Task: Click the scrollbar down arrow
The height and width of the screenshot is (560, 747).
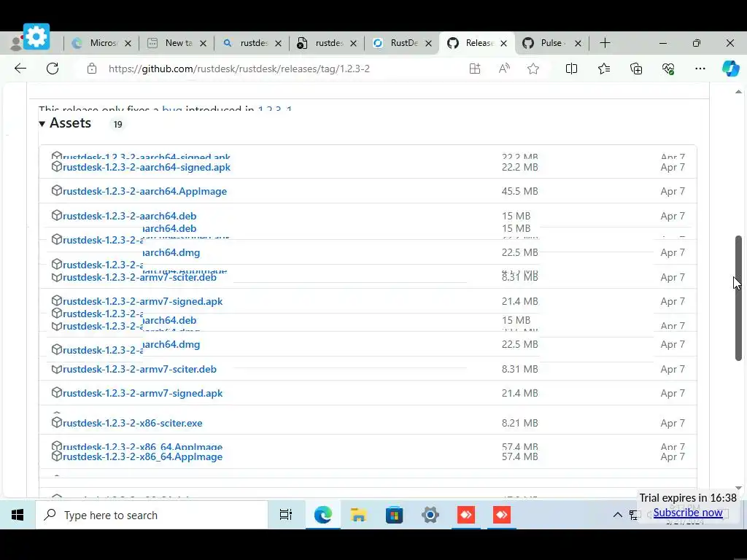Action: click(738, 488)
